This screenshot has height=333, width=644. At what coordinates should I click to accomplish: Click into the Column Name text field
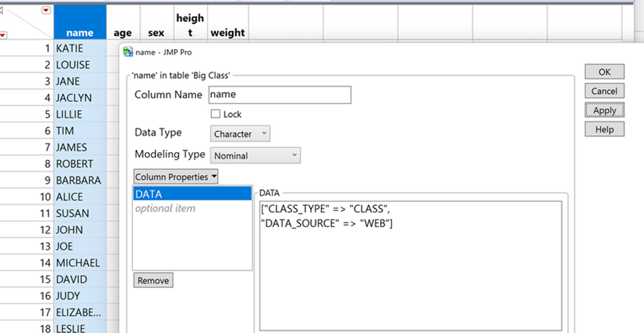click(280, 95)
